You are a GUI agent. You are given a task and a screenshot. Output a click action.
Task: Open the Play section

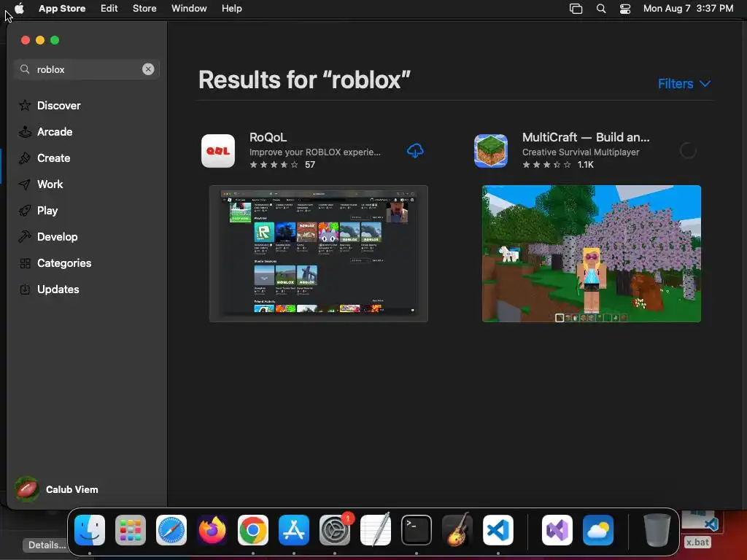point(38,211)
